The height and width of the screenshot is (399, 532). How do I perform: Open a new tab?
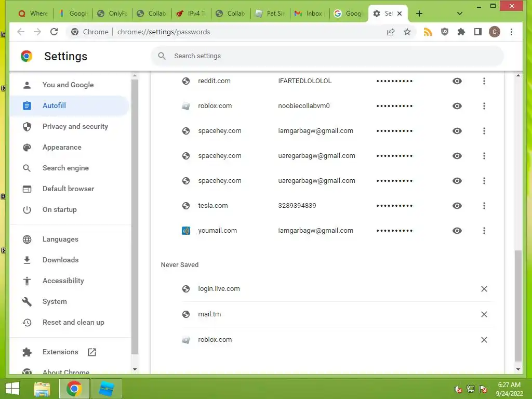[419, 14]
